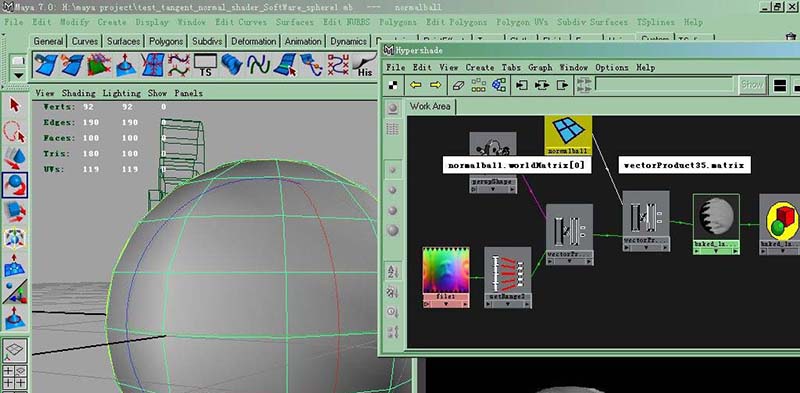The width and height of the screenshot is (800, 393).
Task: Graph materials on selected objects icon
Action: click(498, 85)
